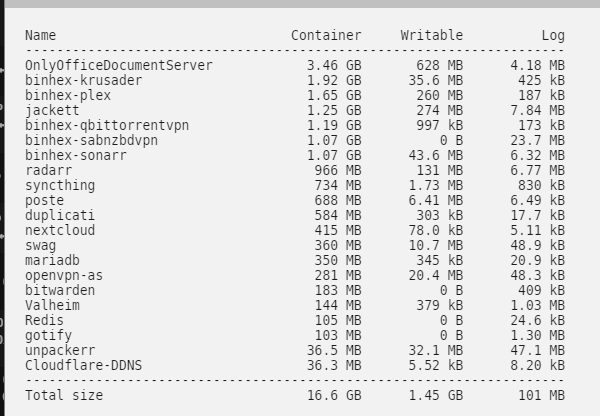Click the Cloudflare-DDNS entry
The height and width of the screenshot is (416, 600).
[83, 365]
